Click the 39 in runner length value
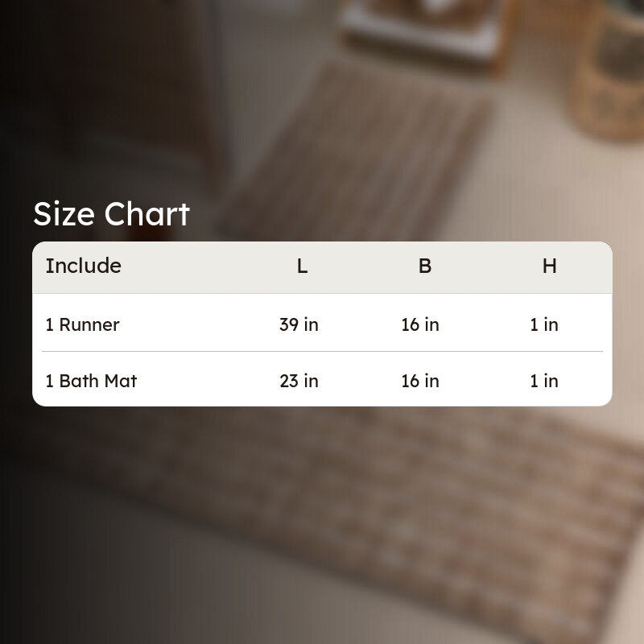Viewport: 644px width, 644px height. pos(299,324)
